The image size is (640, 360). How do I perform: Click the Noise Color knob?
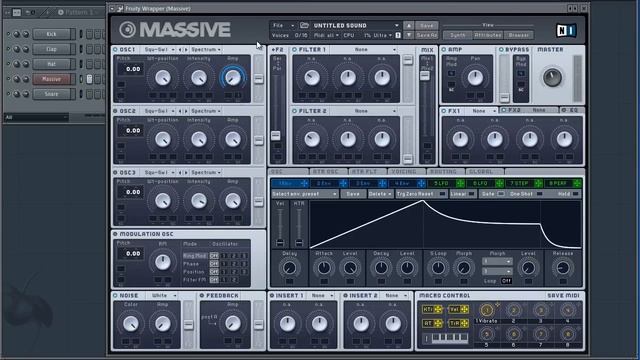coord(131,323)
